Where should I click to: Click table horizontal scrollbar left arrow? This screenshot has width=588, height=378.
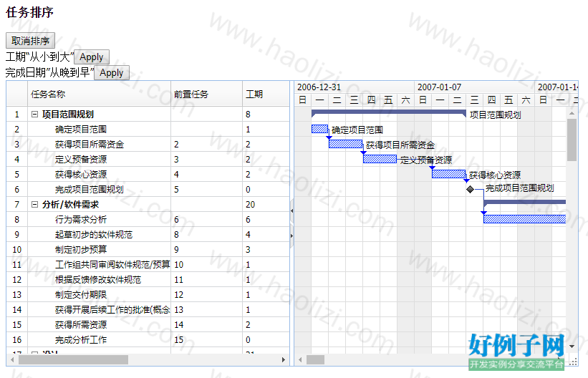click(12, 360)
